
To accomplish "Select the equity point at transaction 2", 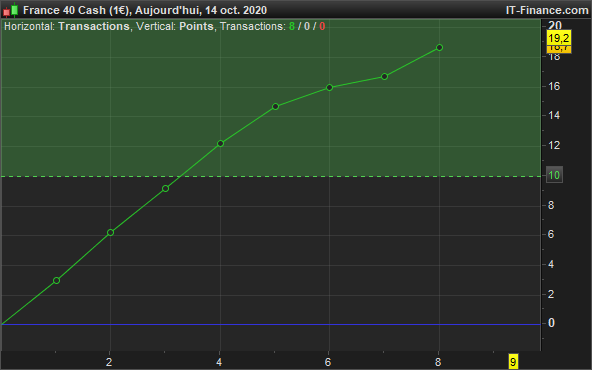I will [x=110, y=233].
